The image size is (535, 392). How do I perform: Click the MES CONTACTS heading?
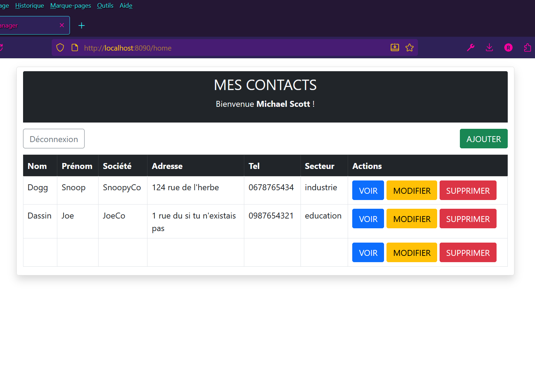click(265, 85)
